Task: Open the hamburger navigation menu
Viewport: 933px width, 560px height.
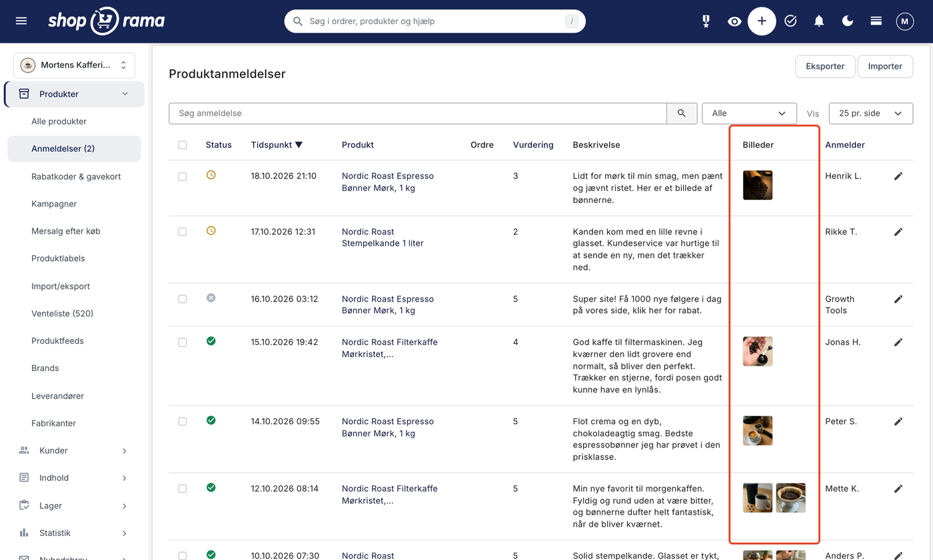Action: pos(21,21)
